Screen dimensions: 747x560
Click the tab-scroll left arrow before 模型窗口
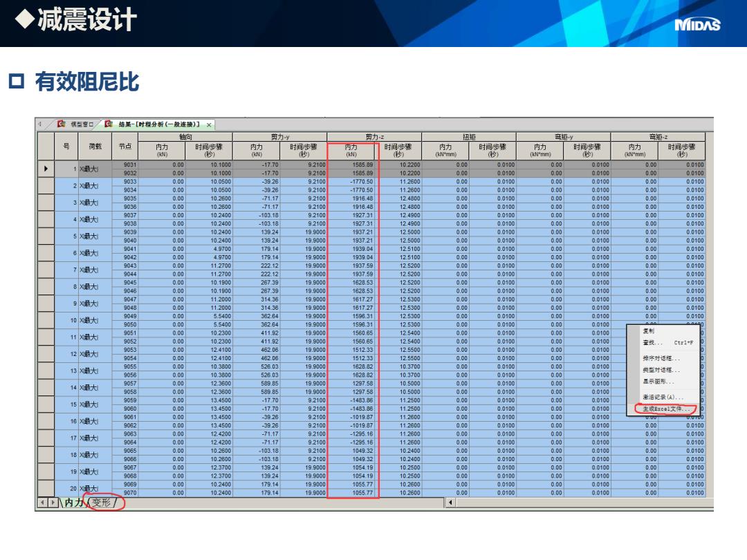(40, 124)
